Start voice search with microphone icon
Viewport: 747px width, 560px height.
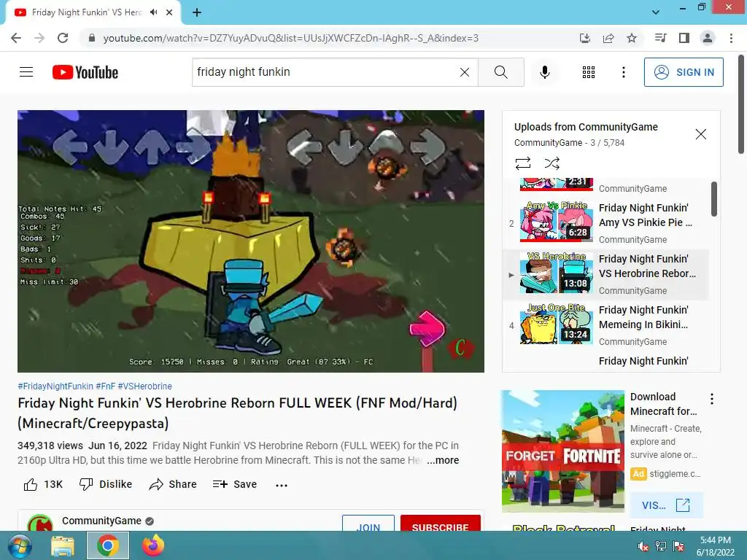click(544, 72)
